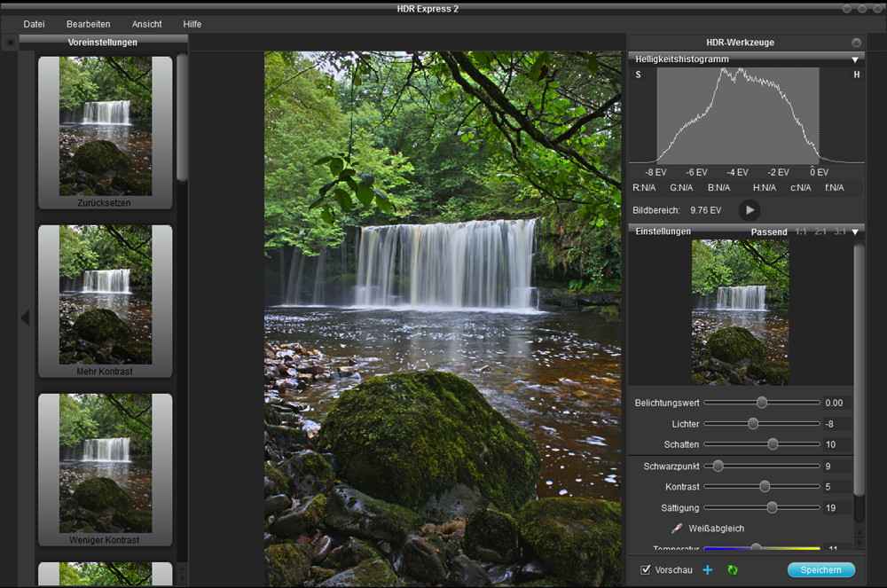
Task: Click the Voreinstellungen panel header
Action: (103, 43)
